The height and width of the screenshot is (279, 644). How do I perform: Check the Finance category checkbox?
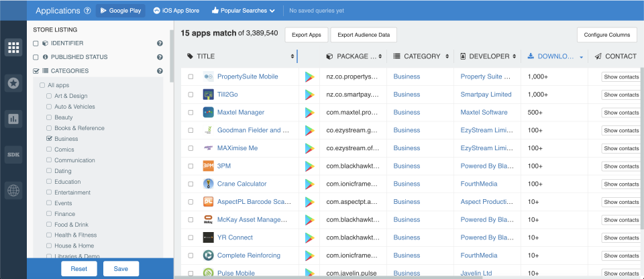tap(49, 214)
